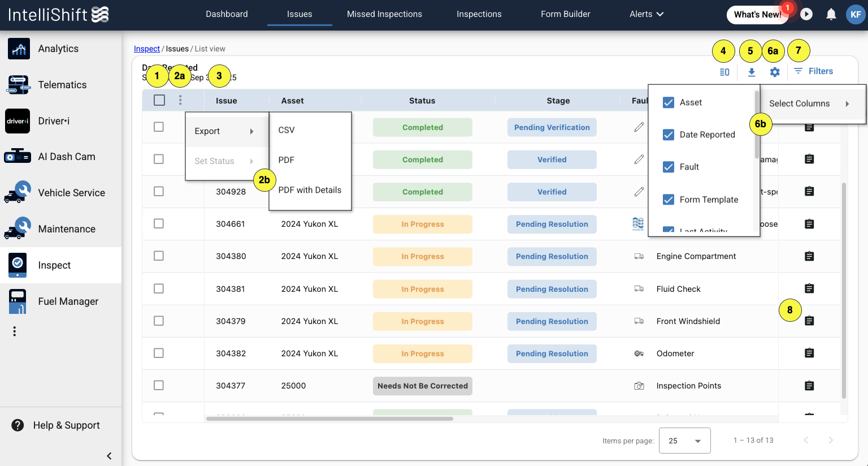Choose PDF with Details export option

(310, 190)
